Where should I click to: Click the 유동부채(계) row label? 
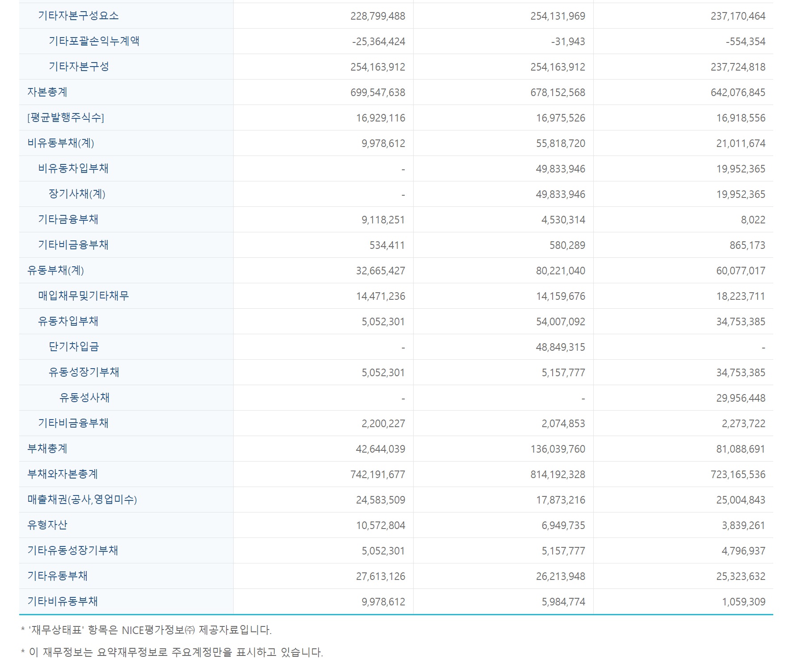56,270
